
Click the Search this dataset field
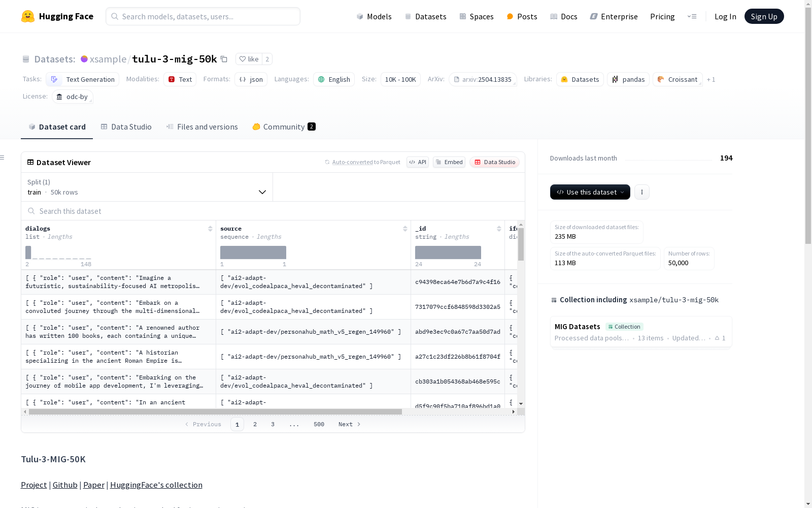273,211
